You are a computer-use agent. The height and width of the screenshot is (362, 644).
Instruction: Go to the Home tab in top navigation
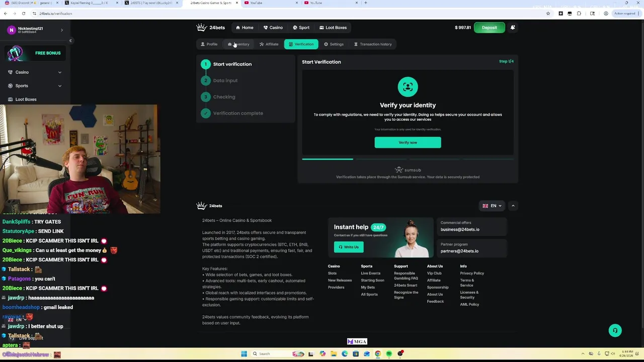245,28
